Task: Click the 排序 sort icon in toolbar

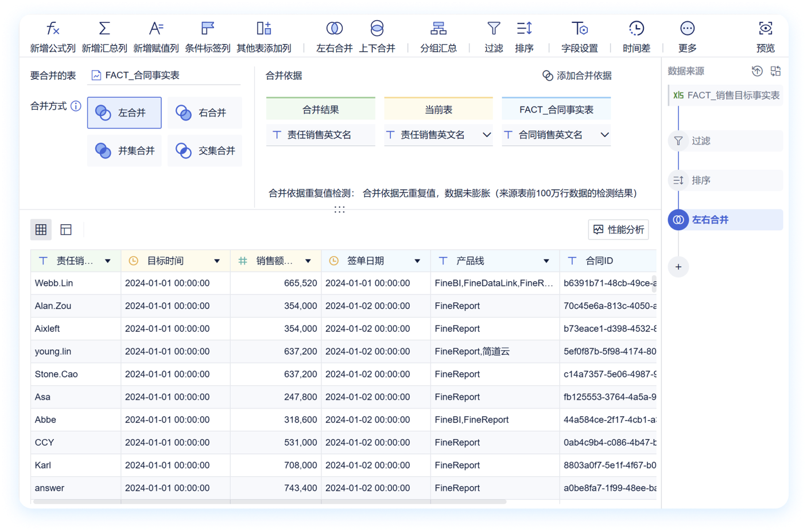Action: point(525,28)
